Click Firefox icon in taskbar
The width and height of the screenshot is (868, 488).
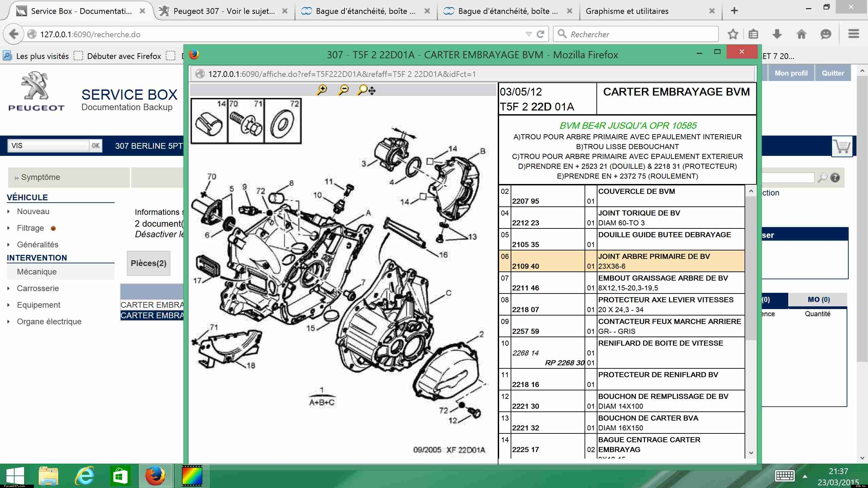[x=155, y=476]
